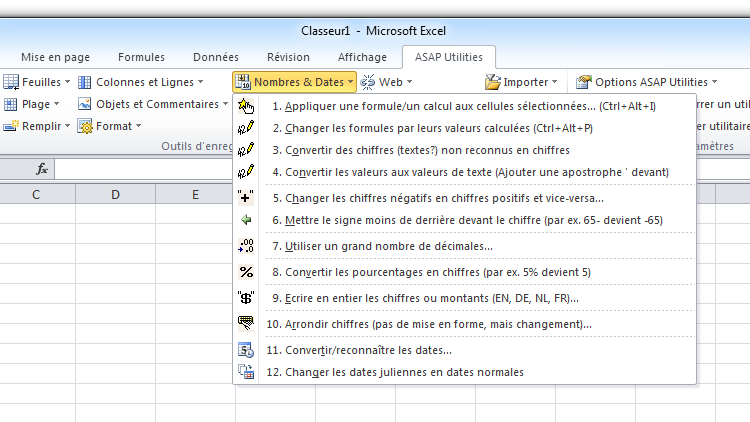750x422 pixels.
Task: Click the green arrow icon of item 6
Action: click(246, 220)
